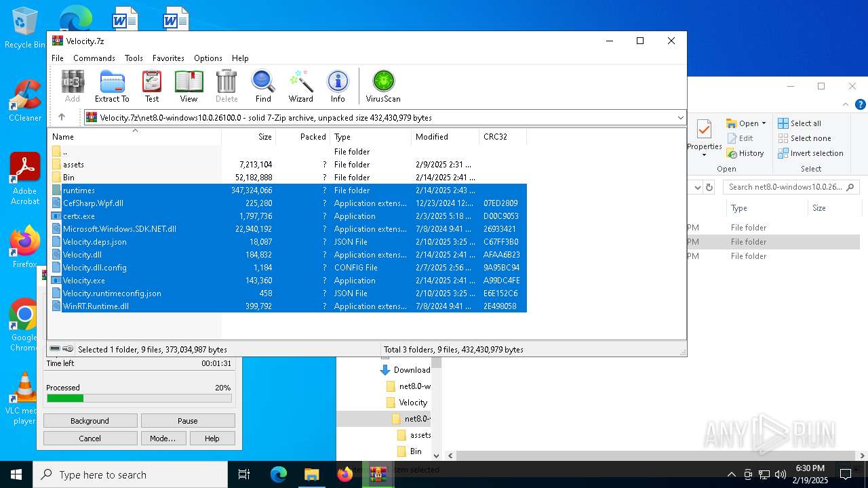868x488 pixels.
Task: Sort by the CRC32 column header
Action: pyautogui.click(x=502, y=137)
